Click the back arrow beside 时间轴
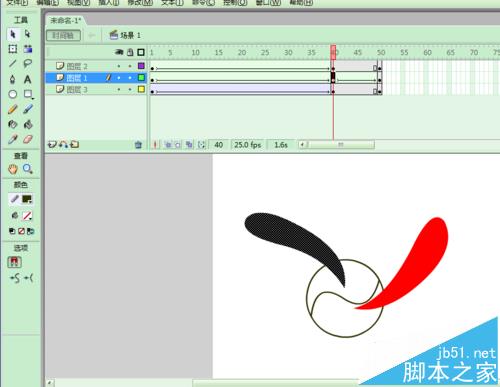Screen dimensions: 500x387 click(x=91, y=35)
